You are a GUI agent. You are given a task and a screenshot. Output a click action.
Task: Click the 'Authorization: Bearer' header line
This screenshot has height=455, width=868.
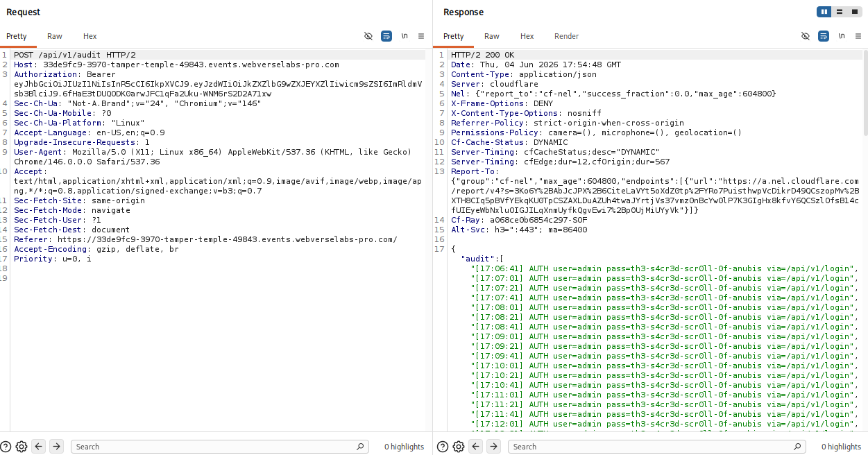point(65,74)
